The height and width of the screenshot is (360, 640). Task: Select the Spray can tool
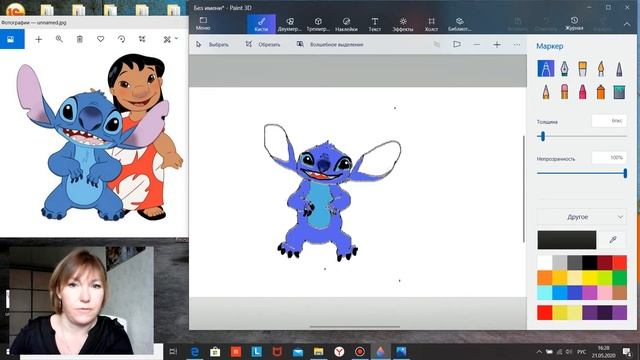601,92
